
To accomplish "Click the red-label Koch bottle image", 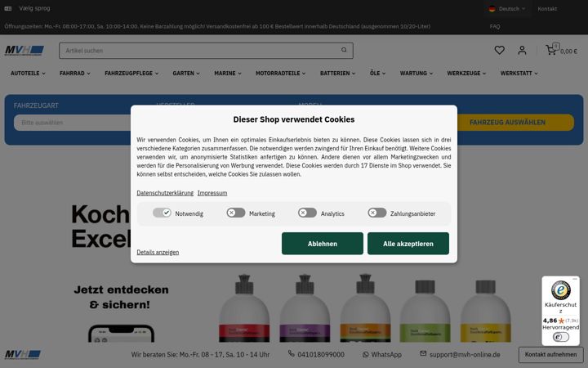I will (x=244, y=308).
